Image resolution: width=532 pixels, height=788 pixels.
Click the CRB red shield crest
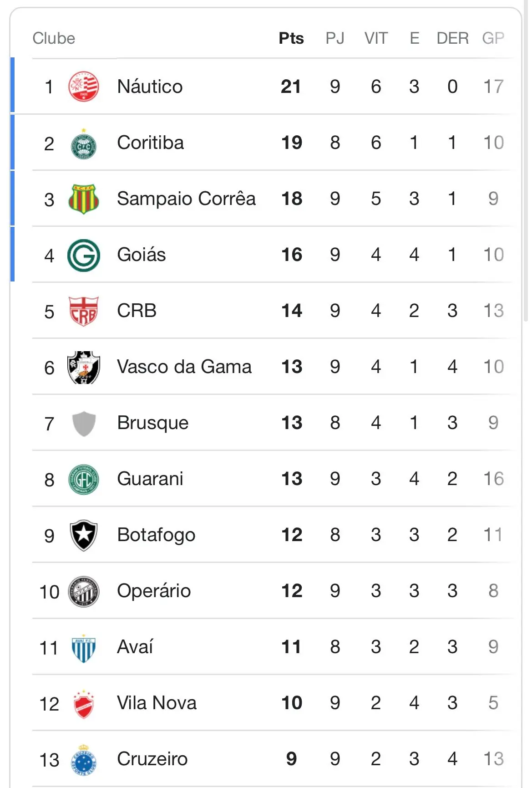coord(84,311)
